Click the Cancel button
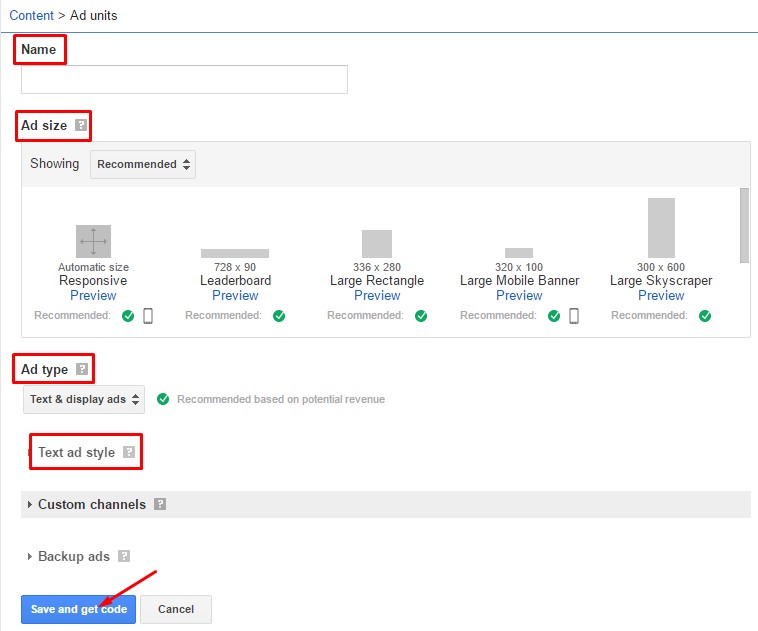This screenshot has height=631, width=758. [x=176, y=609]
